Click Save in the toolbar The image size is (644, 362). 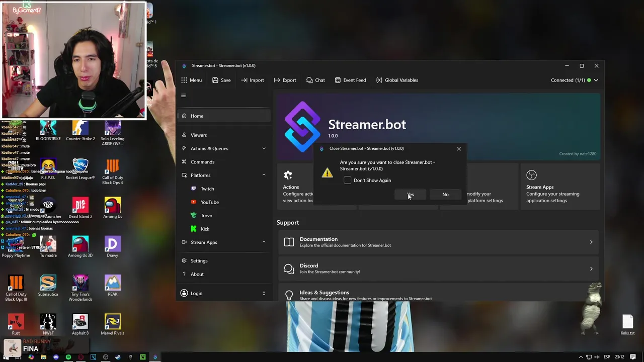221,80
